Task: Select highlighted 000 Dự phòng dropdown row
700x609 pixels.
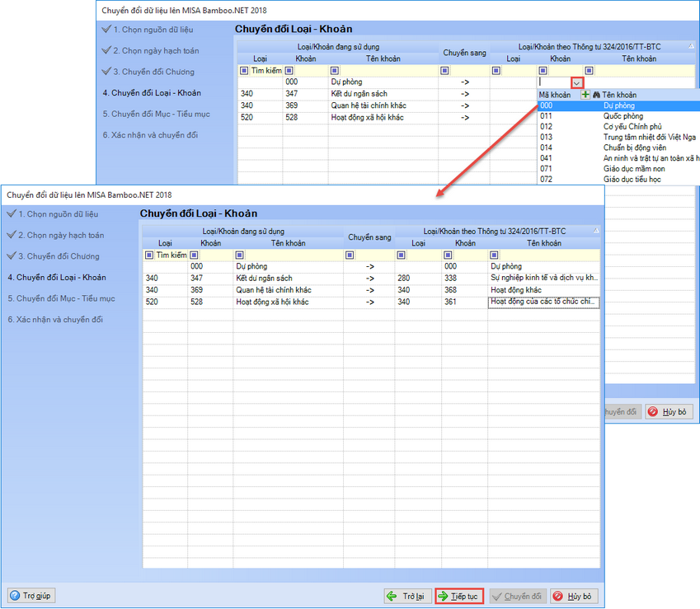Action: click(618, 105)
